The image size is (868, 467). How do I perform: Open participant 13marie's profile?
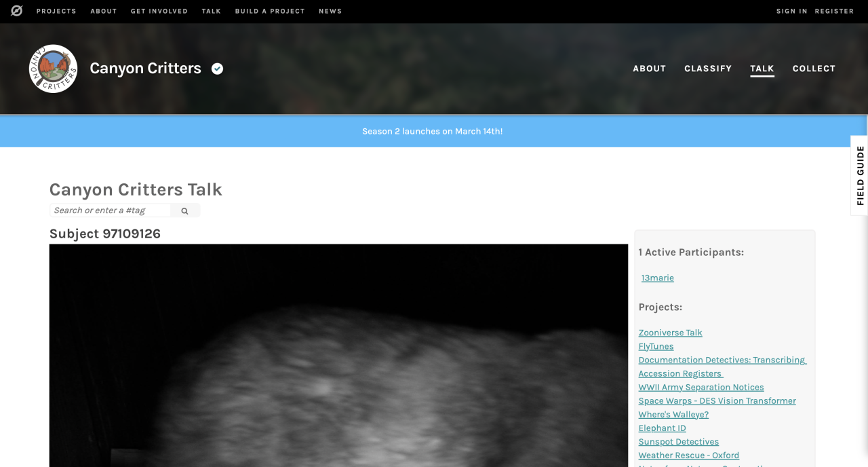pyautogui.click(x=658, y=278)
